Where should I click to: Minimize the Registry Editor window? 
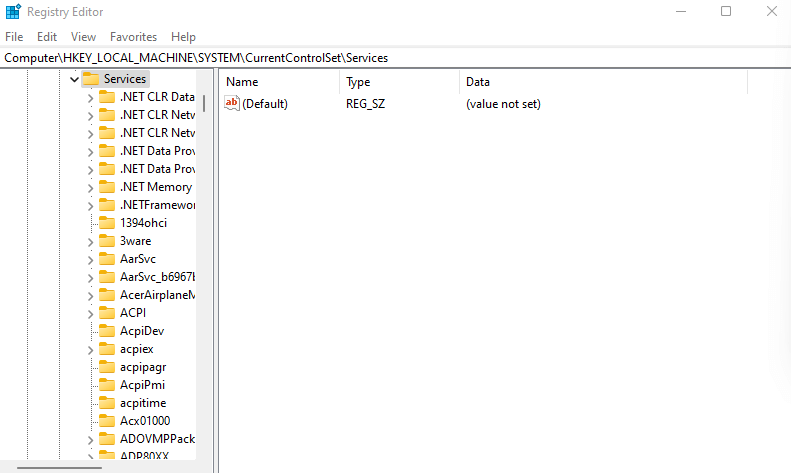pos(681,11)
